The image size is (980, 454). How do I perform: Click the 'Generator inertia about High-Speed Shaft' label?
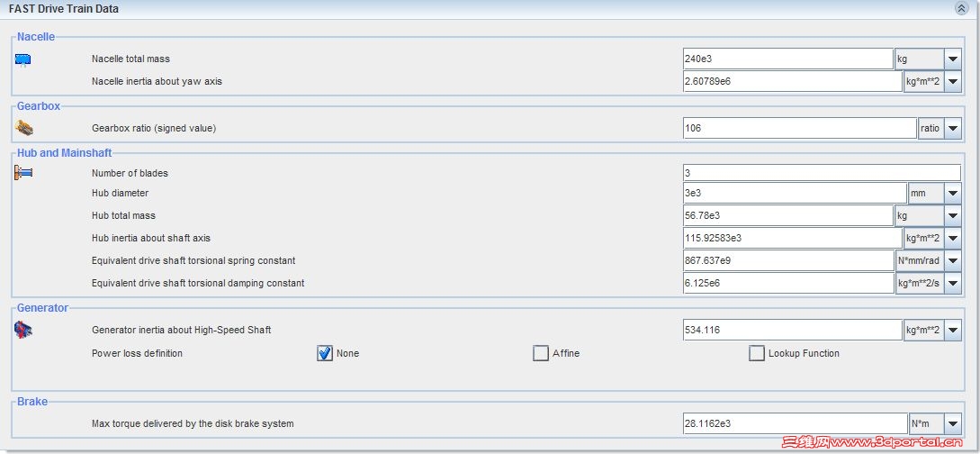[181, 330]
